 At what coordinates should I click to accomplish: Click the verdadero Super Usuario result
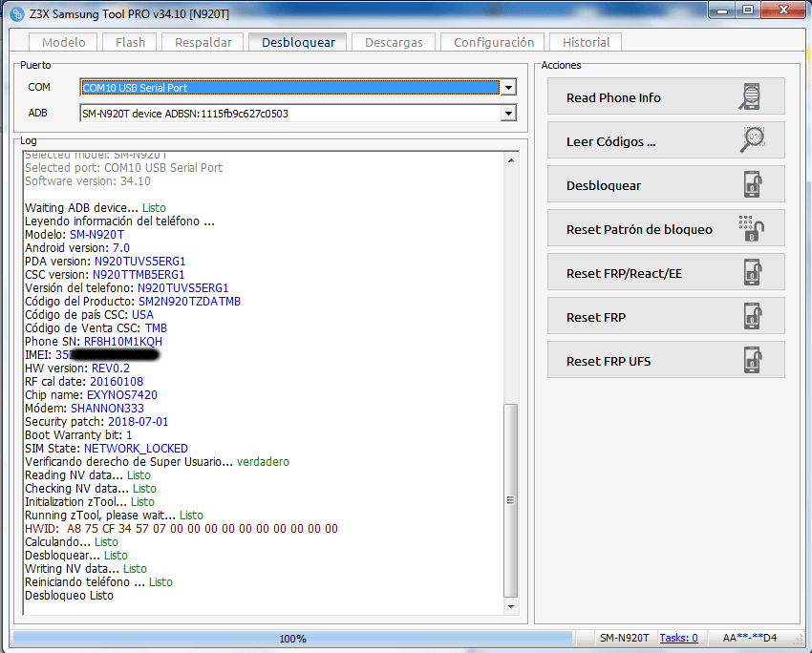[263, 461]
